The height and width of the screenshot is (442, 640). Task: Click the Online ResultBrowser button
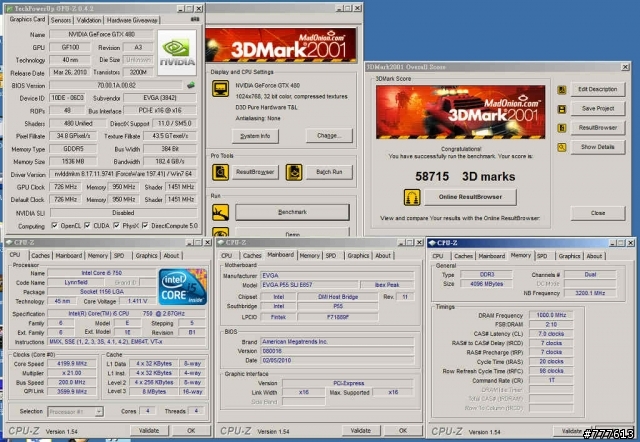pos(470,197)
